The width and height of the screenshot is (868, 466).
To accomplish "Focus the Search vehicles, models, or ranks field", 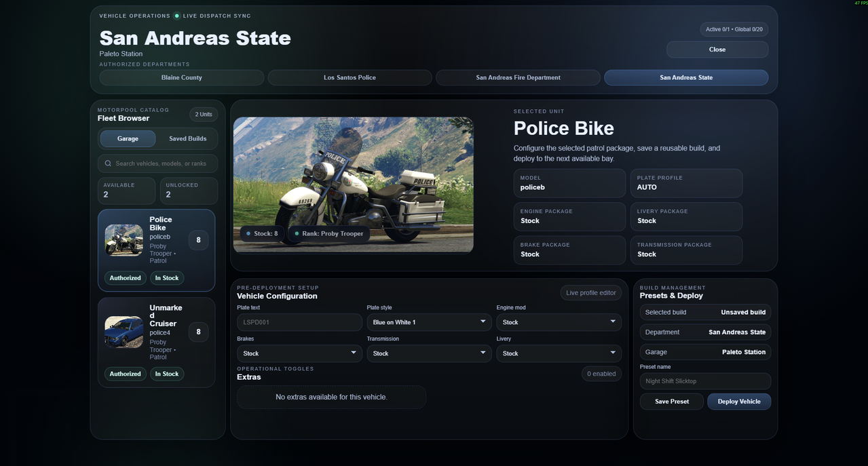I will (157, 163).
